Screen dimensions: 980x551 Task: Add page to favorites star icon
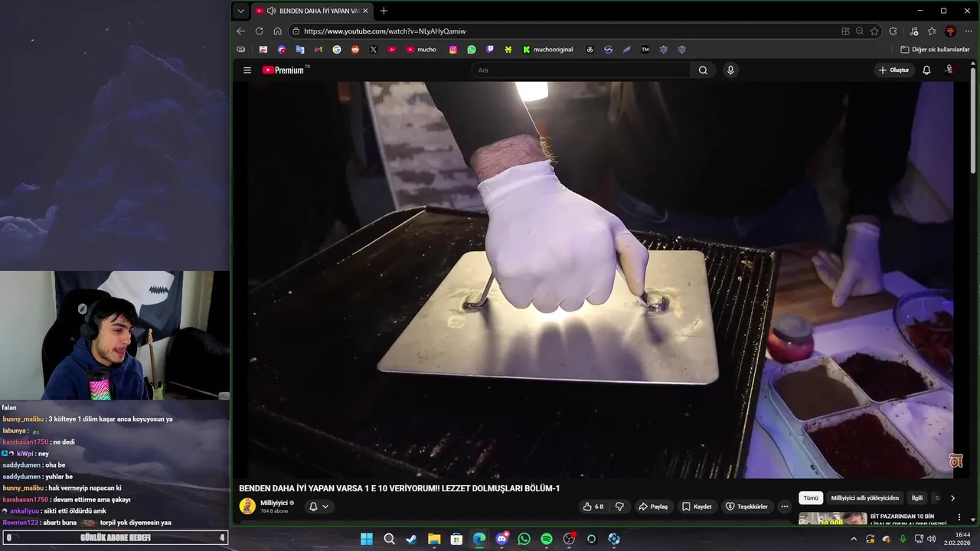(x=874, y=31)
